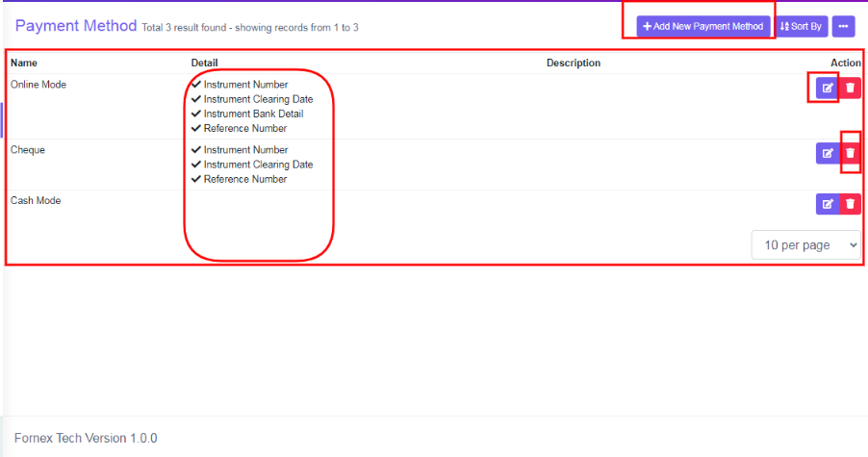Click Reference Number in Cheque row
This screenshot has width=868, height=457.
(x=245, y=179)
